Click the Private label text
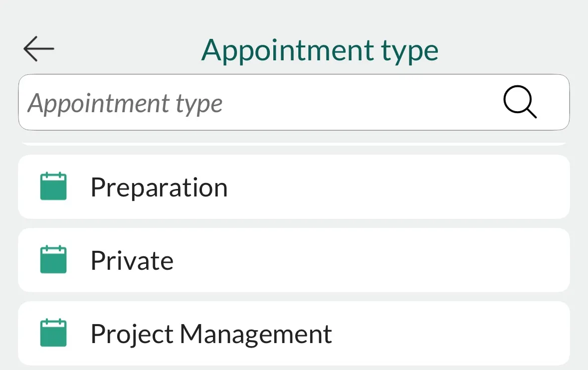 pyautogui.click(x=132, y=261)
